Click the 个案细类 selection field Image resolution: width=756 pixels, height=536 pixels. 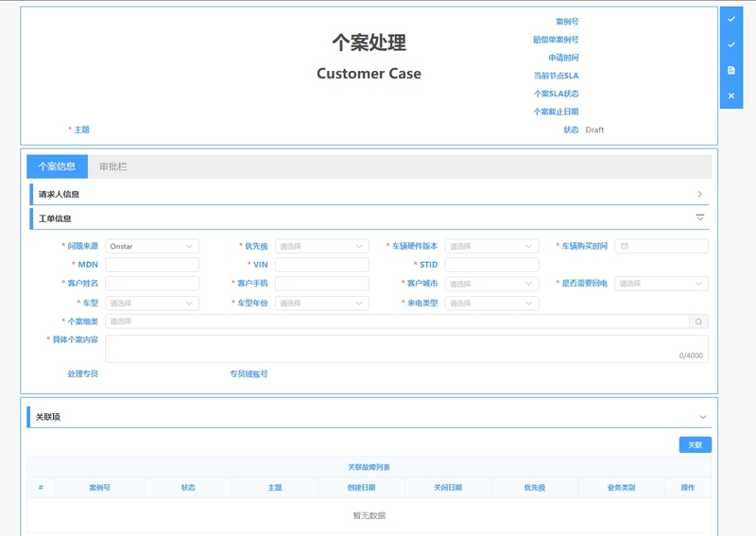pos(397,321)
